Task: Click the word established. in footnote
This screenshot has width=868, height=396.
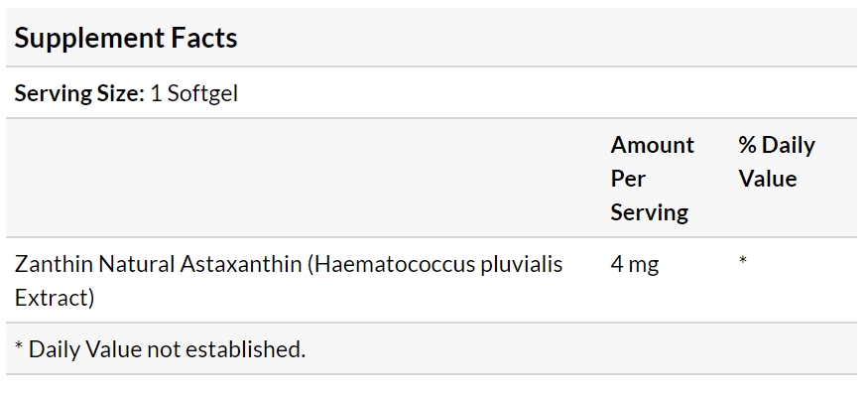Action: pos(245,349)
